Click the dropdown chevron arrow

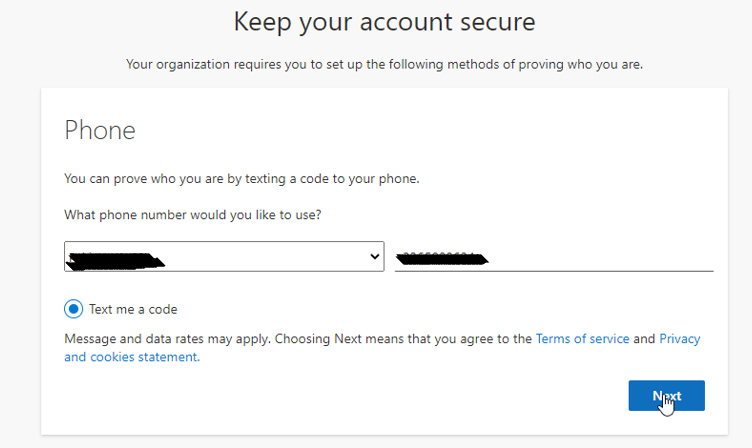pyautogui.click(x=375, y=257)
